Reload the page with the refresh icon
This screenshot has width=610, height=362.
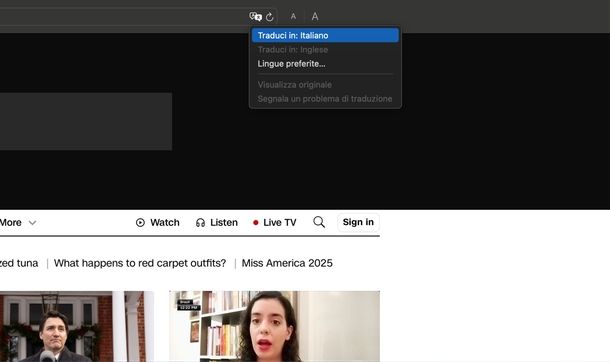click(270, 17)
